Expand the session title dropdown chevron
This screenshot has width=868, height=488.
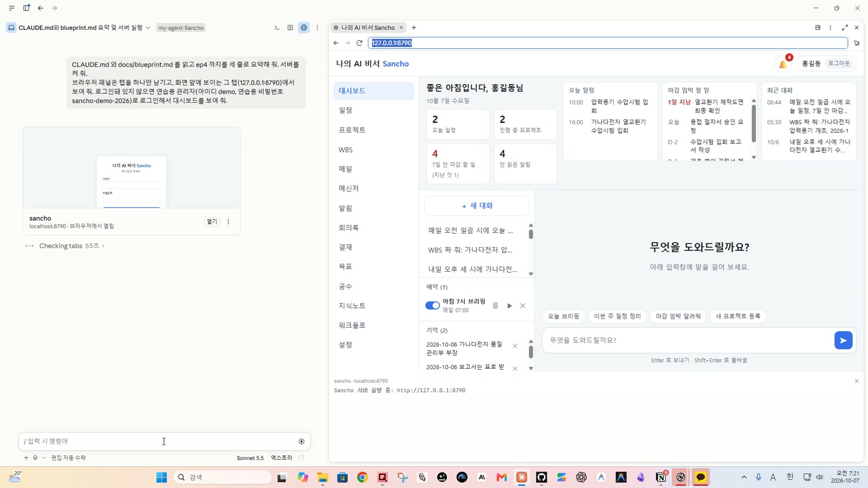[148, 28]
